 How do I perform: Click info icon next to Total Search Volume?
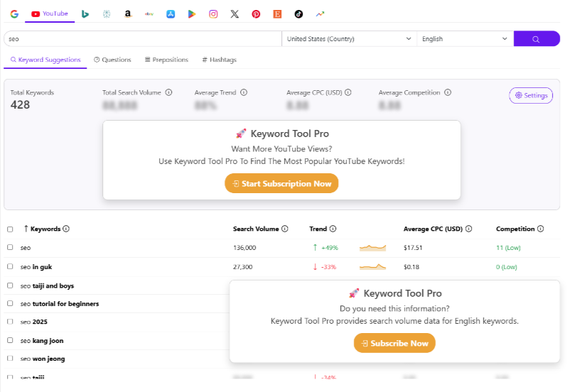click(168, 92)
